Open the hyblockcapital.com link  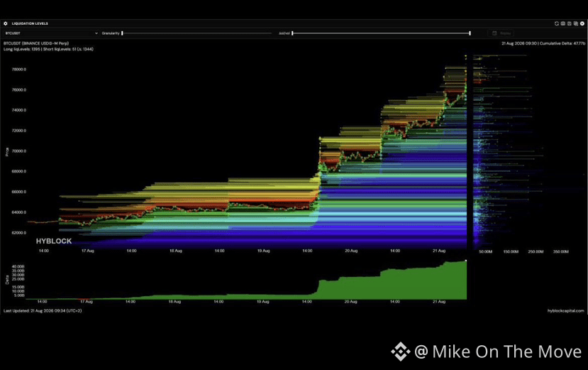[565, 311]
